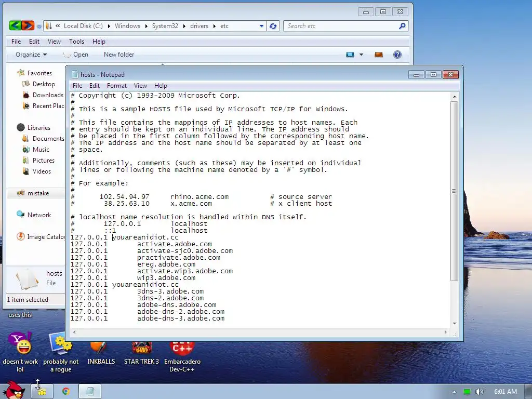Click the drivers breadcrumb in the address bar
The width and height of the screenshot is (532, 399).
point(199,26)
